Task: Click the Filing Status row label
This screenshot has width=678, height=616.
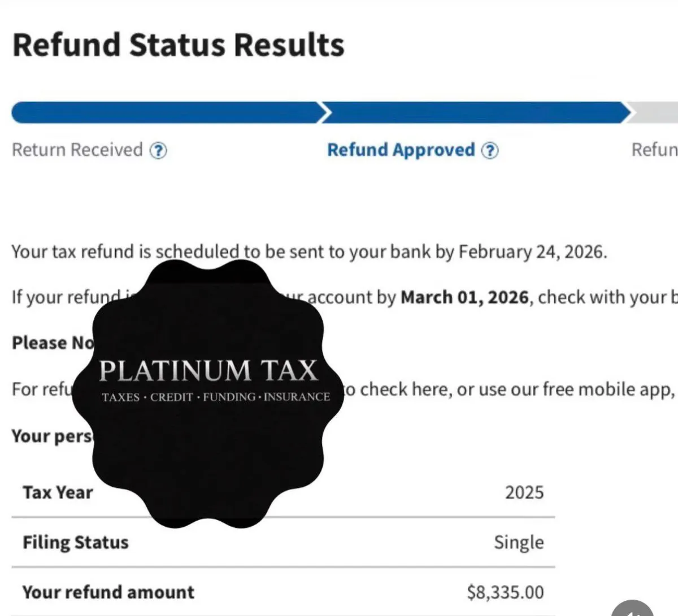Action: click(76, 542)
